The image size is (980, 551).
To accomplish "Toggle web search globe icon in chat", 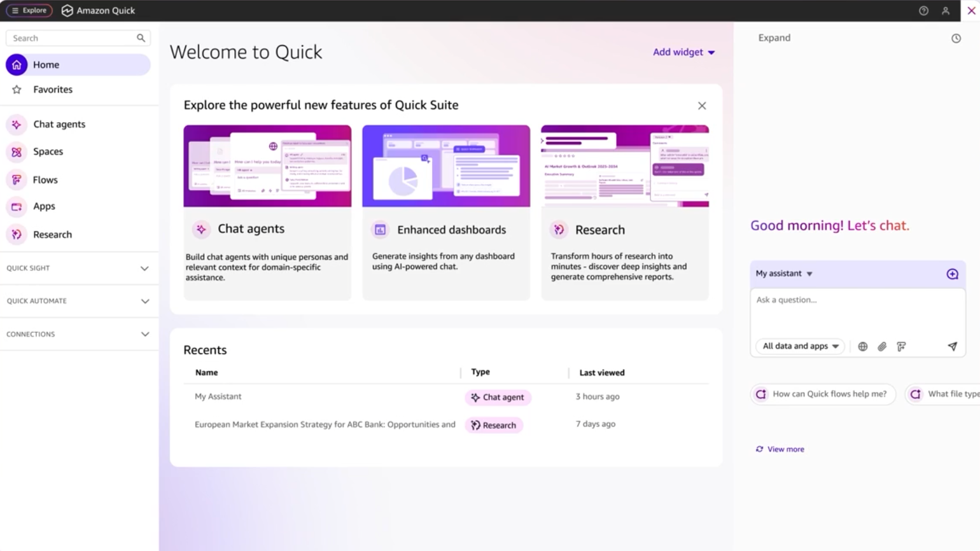I will (x=862, y=347).
